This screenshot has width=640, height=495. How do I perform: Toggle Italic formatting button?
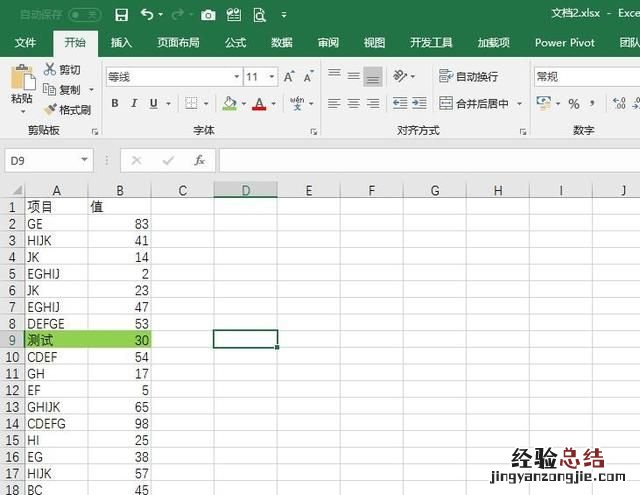click(x=134, y=103)
